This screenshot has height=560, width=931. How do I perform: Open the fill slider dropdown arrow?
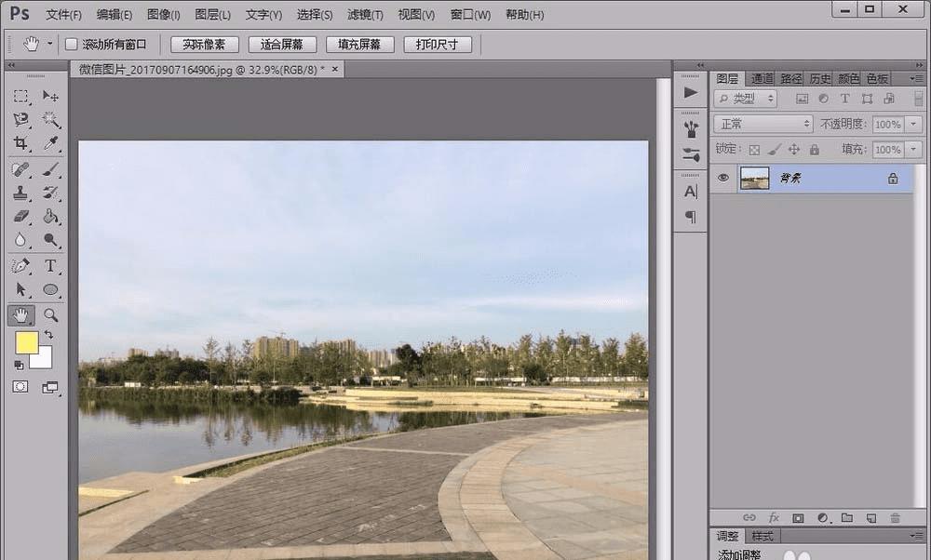[x=914, y=150]
